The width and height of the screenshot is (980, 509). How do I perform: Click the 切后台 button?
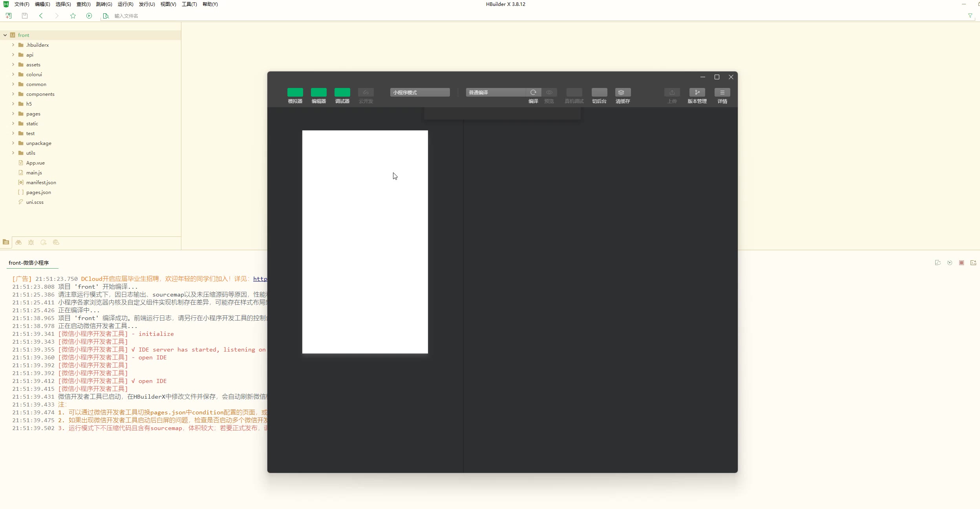tap(600, 92)
